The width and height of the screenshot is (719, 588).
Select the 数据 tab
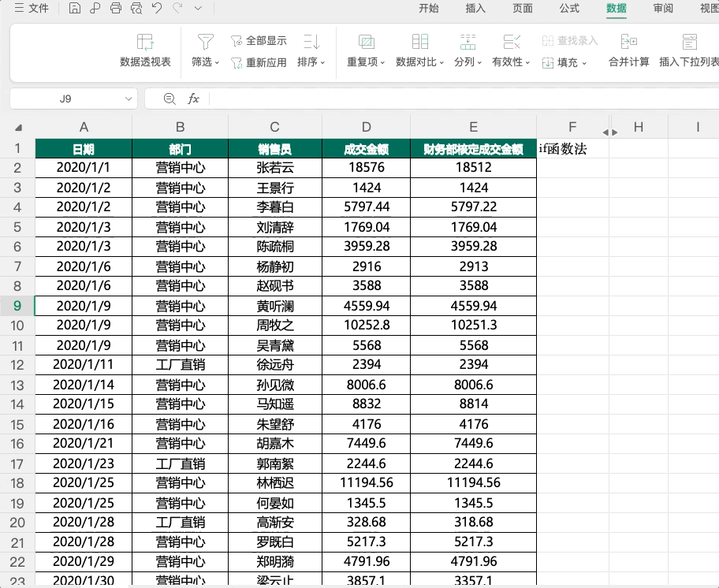click(617, 8)
